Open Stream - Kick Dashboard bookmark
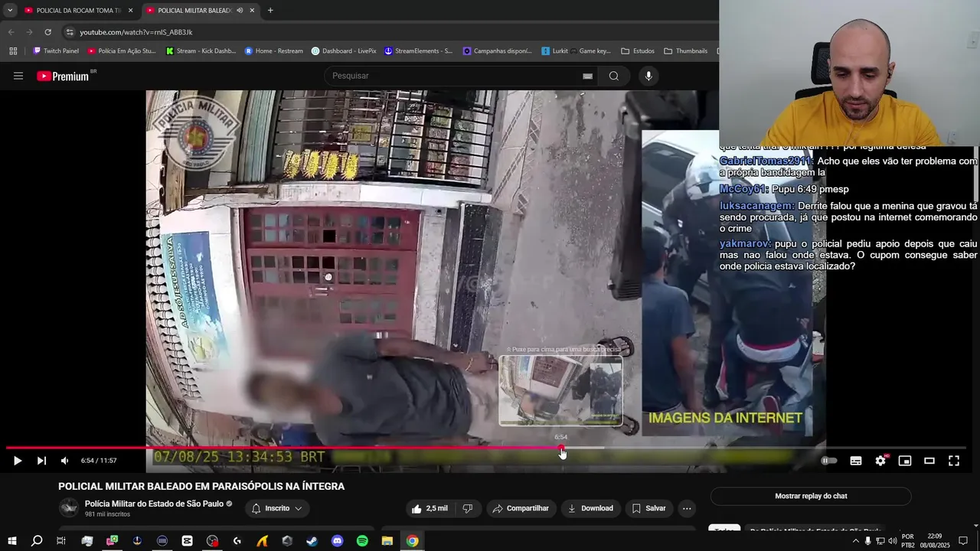The width and height of the screenshot is (980, 551). [x=201, y=51]
